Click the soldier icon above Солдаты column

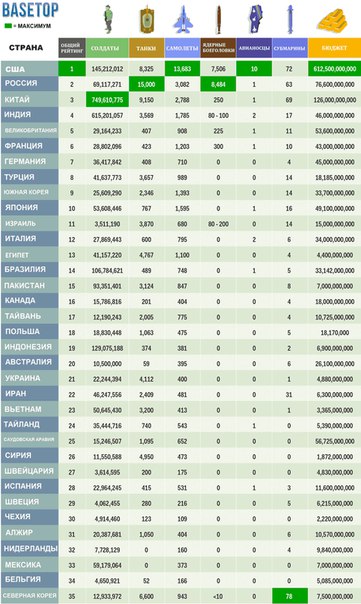(108, 19)
